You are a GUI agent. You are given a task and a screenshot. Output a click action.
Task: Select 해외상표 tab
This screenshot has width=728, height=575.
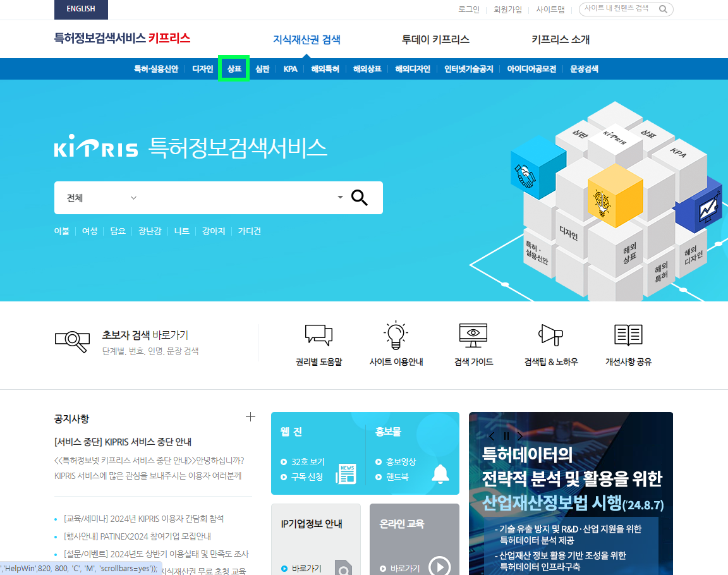pyautogui.click(x=367, y=69)
